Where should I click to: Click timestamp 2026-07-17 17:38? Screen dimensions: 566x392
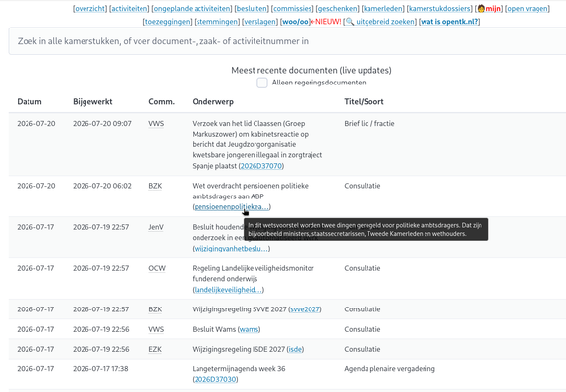[x=100, y=369]
